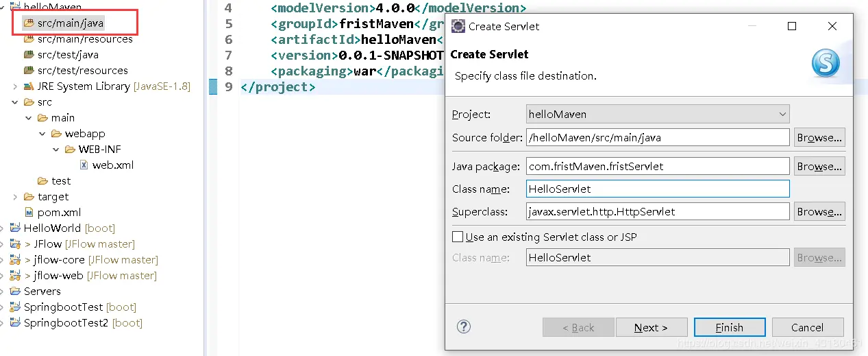Click the pom.xml Maven file icon
This screenshot has width=868, height=356.
tap(29, 213)
